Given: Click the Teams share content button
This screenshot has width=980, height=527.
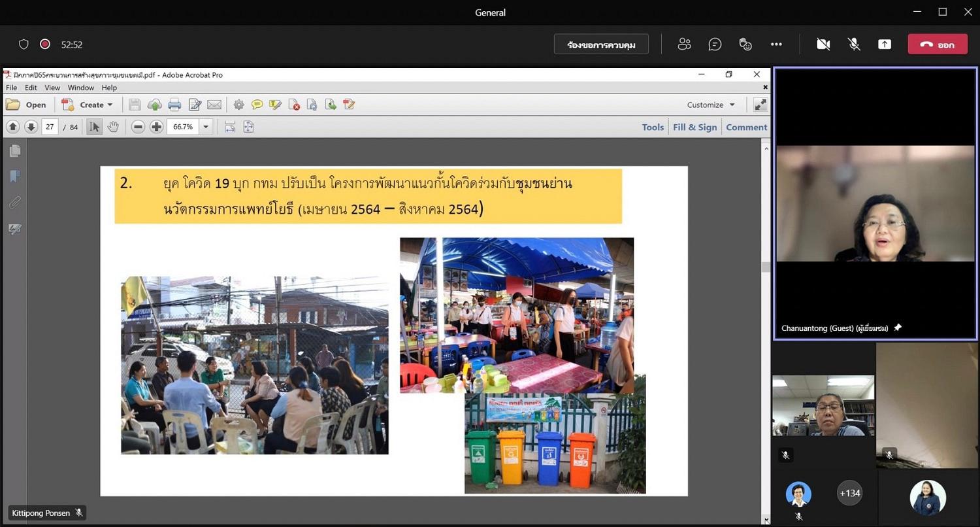Looking at the screenshot, I should (x=884, y=44).
